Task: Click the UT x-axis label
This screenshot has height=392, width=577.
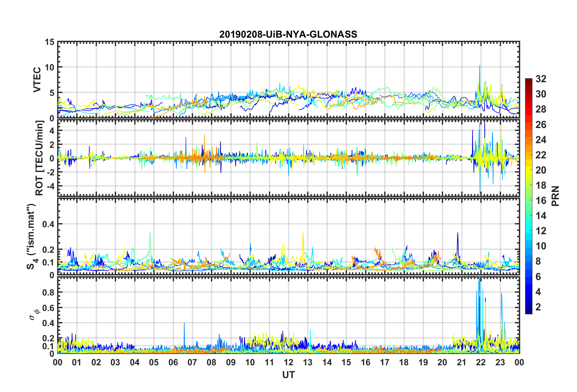Action: (x=288, y=375)
